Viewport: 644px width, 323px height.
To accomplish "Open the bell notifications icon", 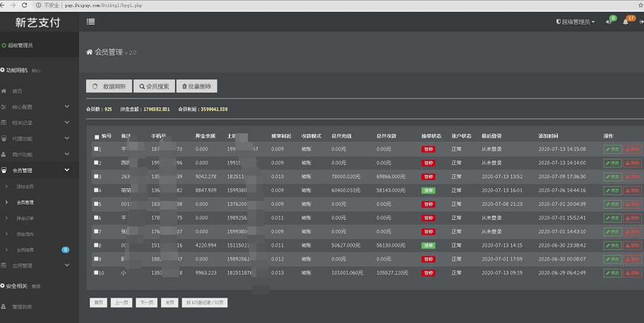I will pos(626,22).
